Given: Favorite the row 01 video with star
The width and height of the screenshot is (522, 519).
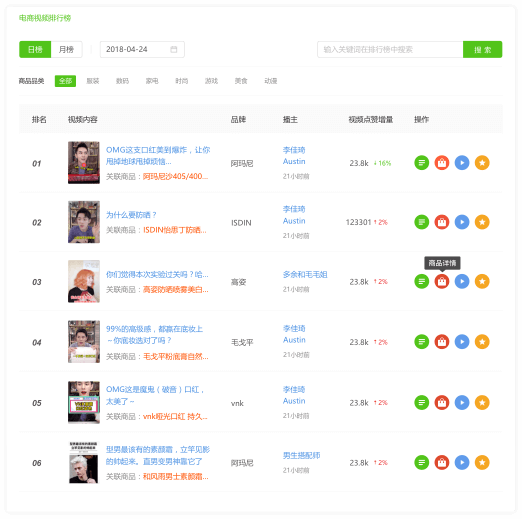Looking at the screenshot, I should point(482,163).
